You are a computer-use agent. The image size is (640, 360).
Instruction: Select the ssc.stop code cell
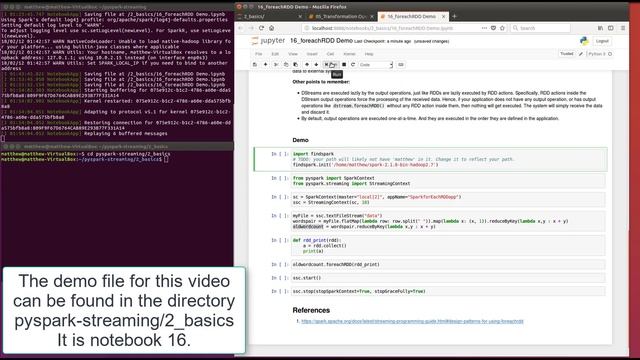pos(448,291)
